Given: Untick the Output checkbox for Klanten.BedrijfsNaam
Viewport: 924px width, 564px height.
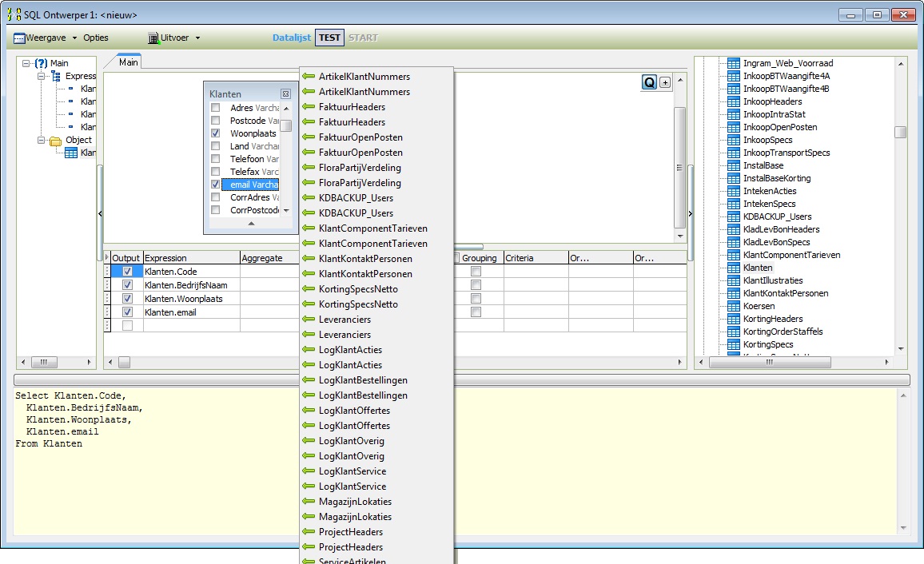Looking at the screenshot, I should coord(127,285).
